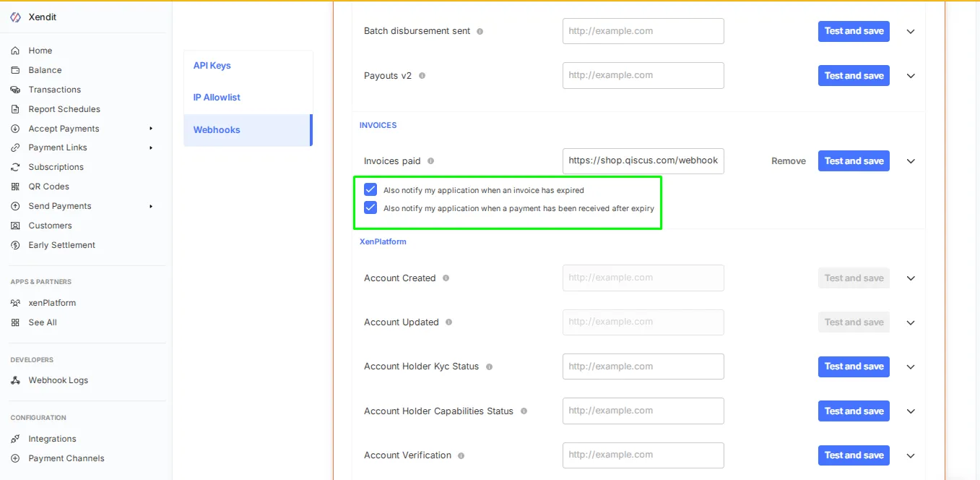
Task: Click Remove for Invoices paid webhook
Action: click(788, 161)
